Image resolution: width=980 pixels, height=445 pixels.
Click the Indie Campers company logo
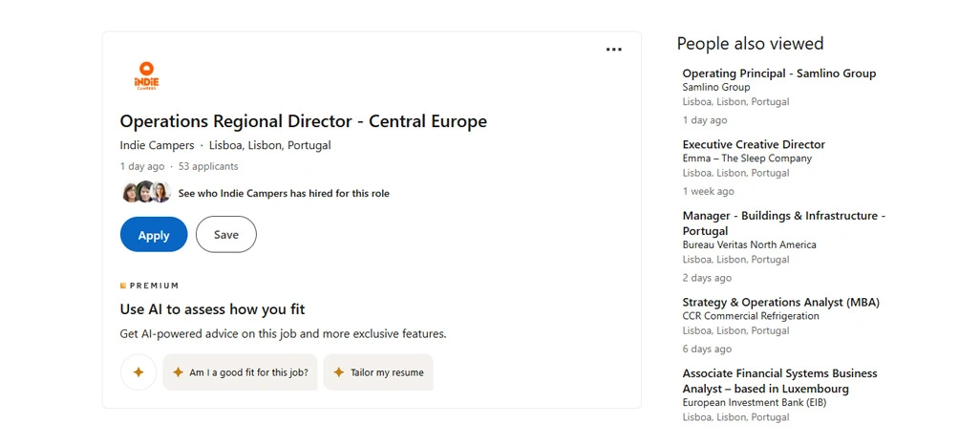coord(146,76)
